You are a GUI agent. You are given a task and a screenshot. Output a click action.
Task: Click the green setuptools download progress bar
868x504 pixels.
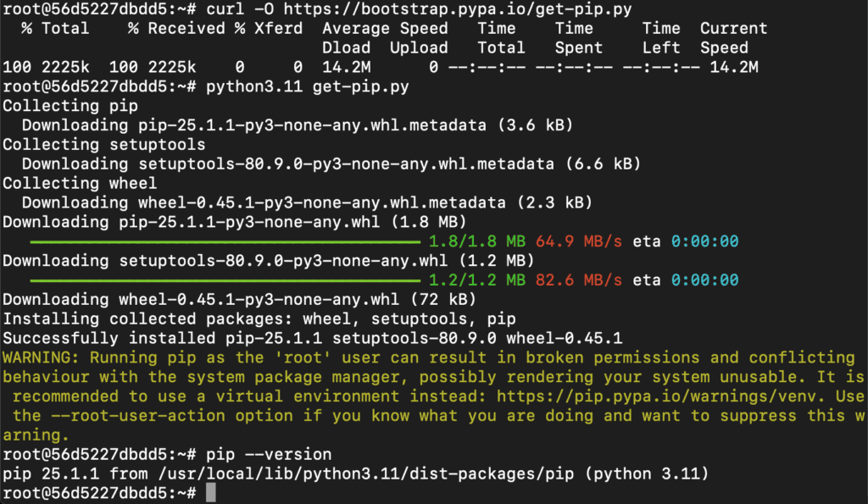tap(225, 280)
